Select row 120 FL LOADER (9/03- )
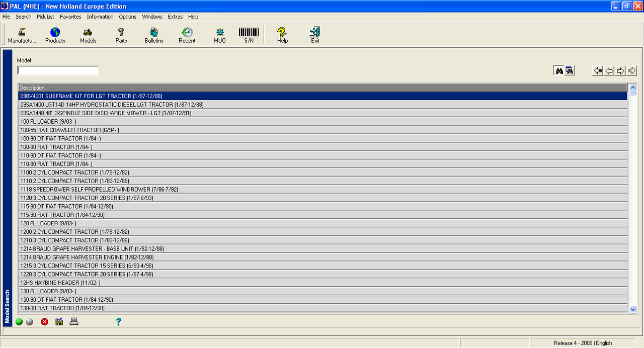The image size is (644, 348). coord(323,223)
